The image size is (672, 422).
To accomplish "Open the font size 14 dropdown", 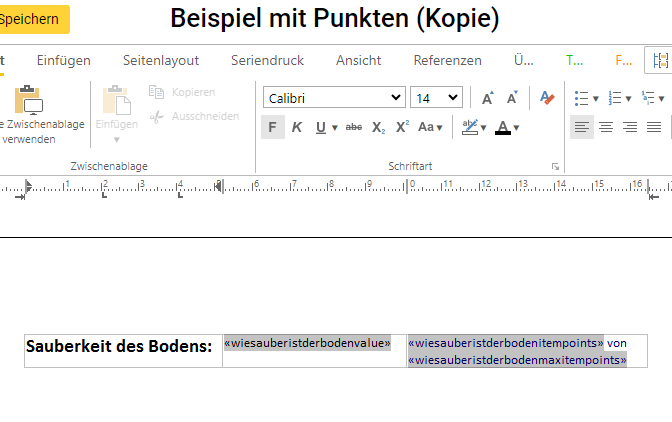I will tap(436, 98).
